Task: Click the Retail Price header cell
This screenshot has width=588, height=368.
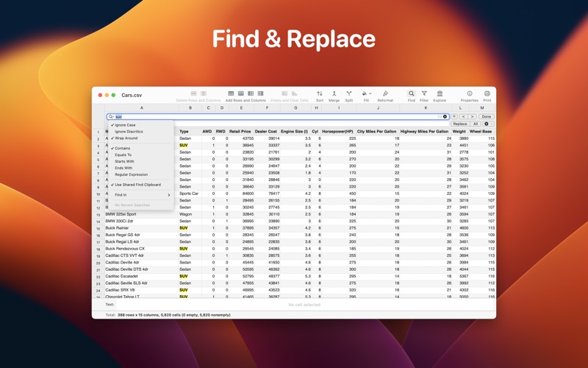Action: 240,132
